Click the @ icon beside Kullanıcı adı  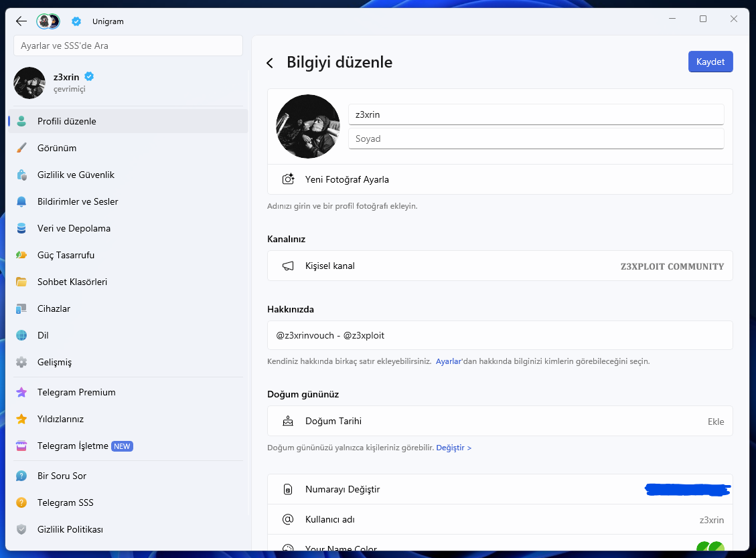[x=288, y=519]
